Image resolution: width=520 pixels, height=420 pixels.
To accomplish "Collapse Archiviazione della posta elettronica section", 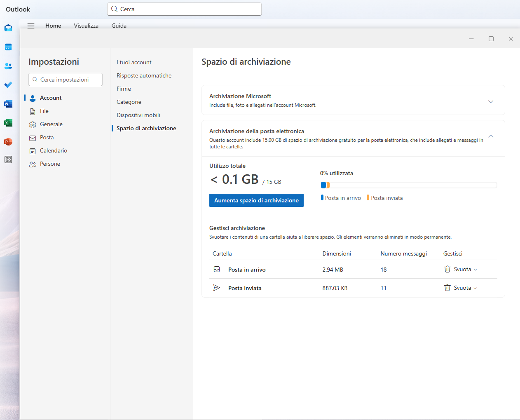I will coord(490,136).
